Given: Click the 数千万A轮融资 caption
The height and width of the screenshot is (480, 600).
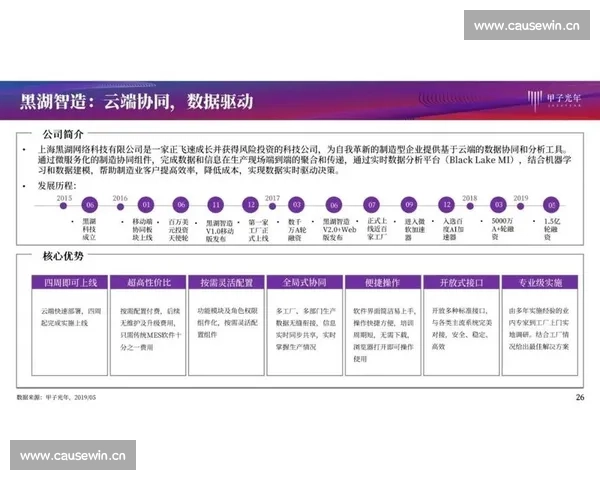Looking at the screenshot, I should point(297,230).
